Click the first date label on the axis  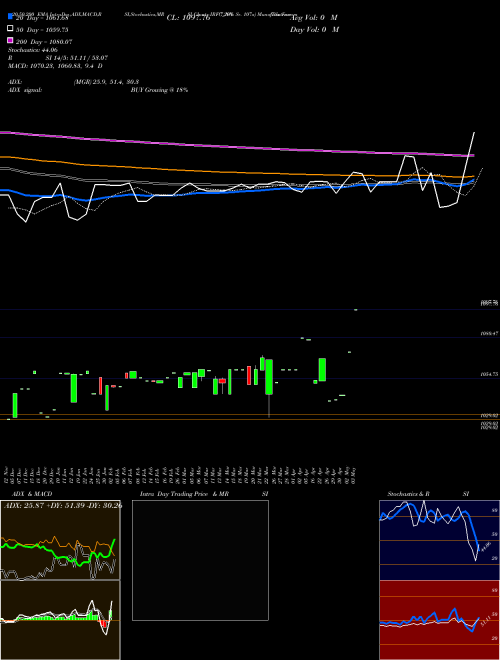click(x=7, y=475)
